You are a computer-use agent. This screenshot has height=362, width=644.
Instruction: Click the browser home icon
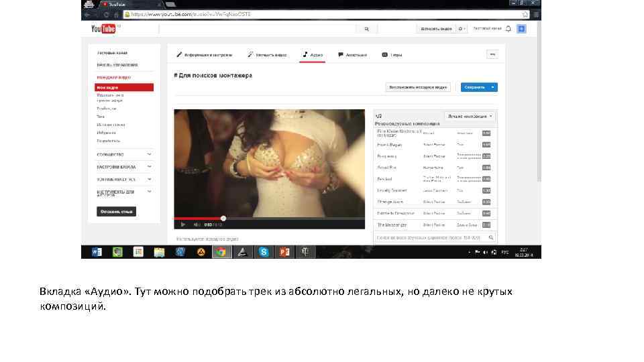pos(116,14)
